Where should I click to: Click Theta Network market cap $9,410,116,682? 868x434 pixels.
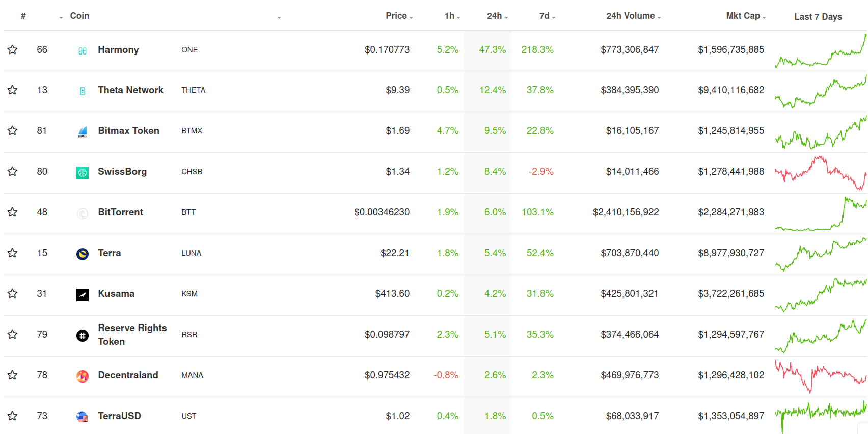pyautogui.click(x=731, y=90)
